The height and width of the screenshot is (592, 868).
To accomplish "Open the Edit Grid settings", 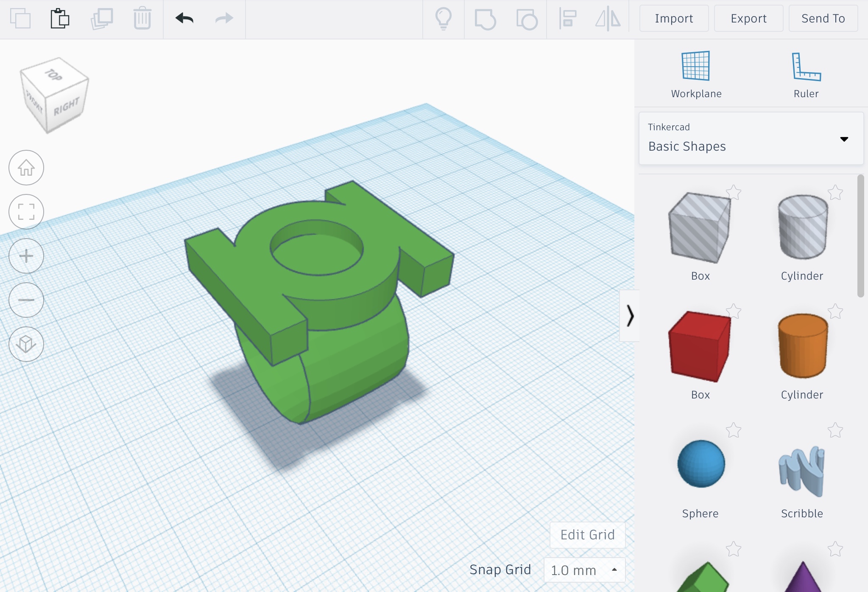I will pos(587,535).
